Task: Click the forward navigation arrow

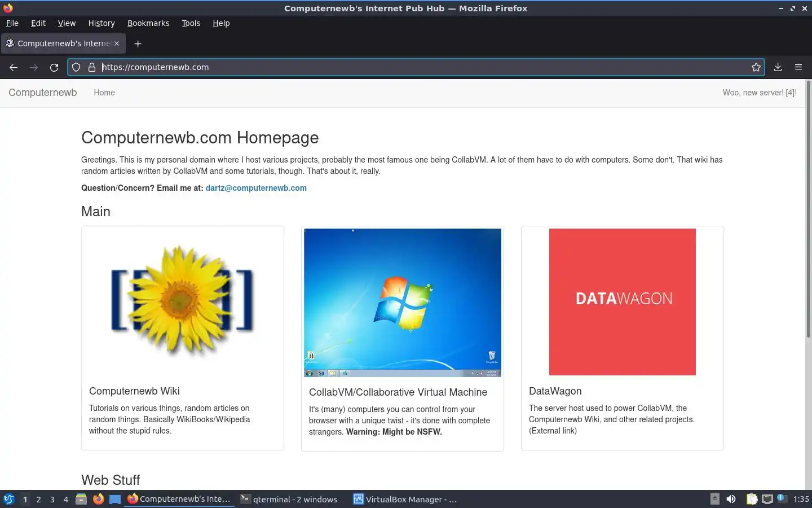Action: [x=34, y=67]
